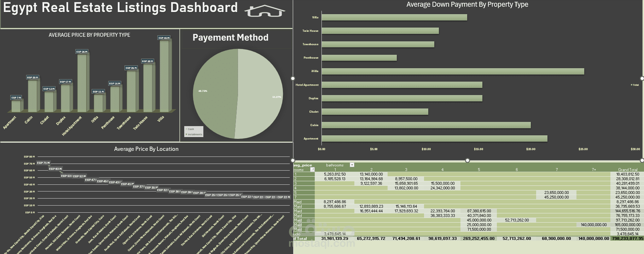Select the Cabin bar in the down payment chart
The image size is (644, 254).
point(426,125)
